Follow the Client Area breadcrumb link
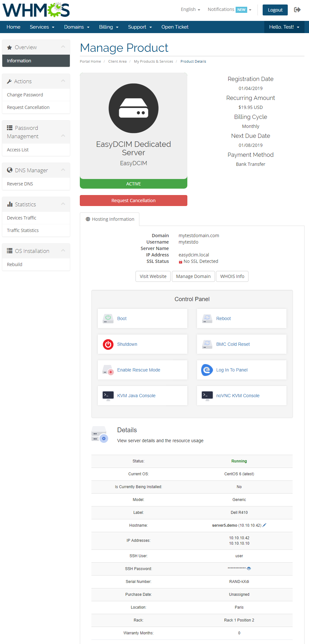Image resolution: width=309 pixels, height=644 pixels. click(117, 61)
